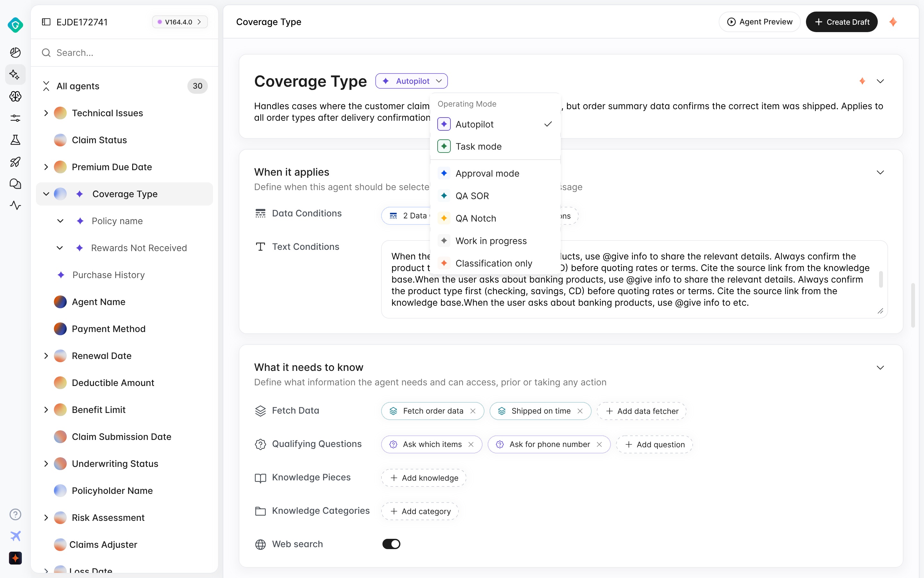Click the orange sparkle in Coverage Type card
This screenshot has height=578, width=924.
coord(862,81)
